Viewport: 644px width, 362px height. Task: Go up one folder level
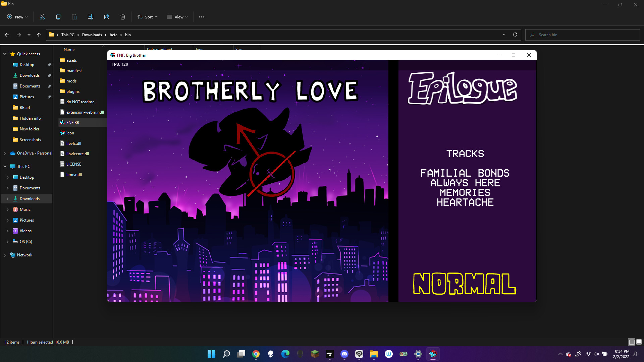coord(39,35)
